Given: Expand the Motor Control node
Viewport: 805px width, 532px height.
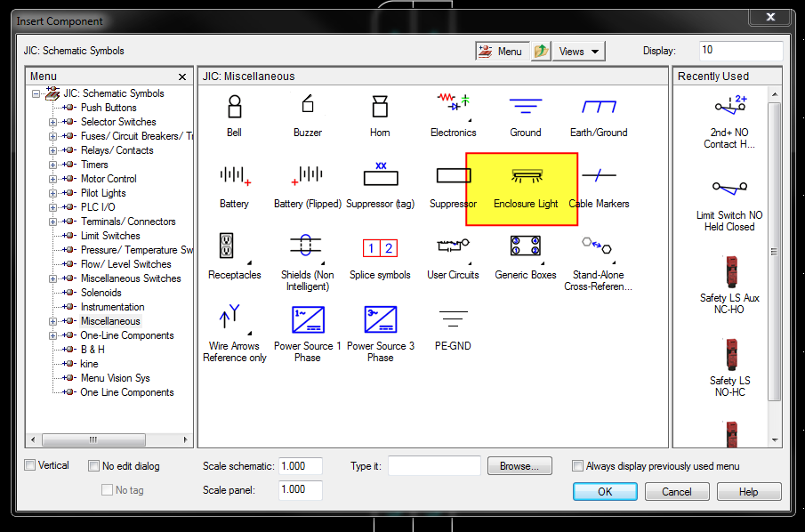Looking at the screenshot, I should pyautogui.click(x=52, y=179).
